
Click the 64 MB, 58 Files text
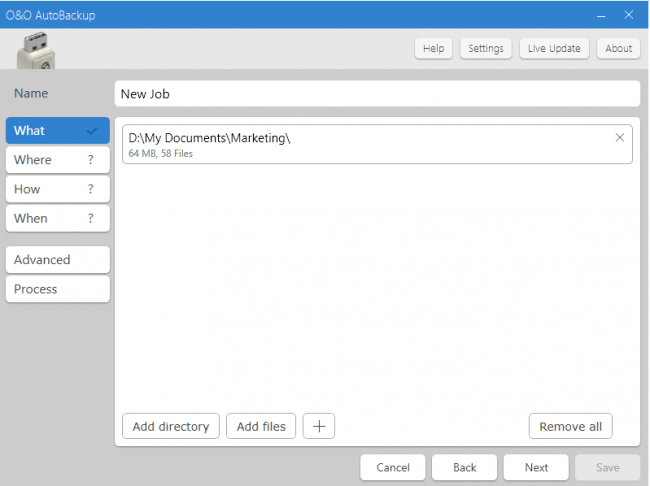[160, 154]
